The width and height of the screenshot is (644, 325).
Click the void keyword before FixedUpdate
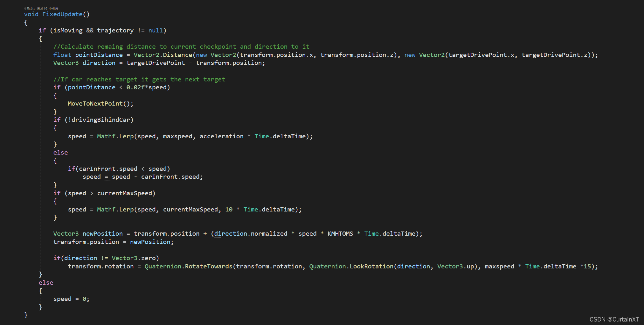tap(31, 14)
